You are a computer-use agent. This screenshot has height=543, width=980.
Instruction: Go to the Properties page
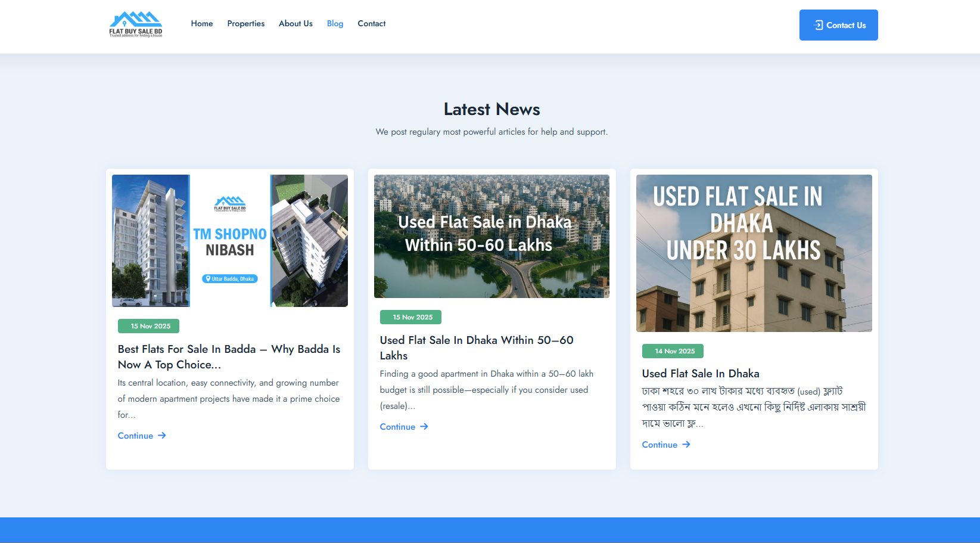tap(245, 24)
